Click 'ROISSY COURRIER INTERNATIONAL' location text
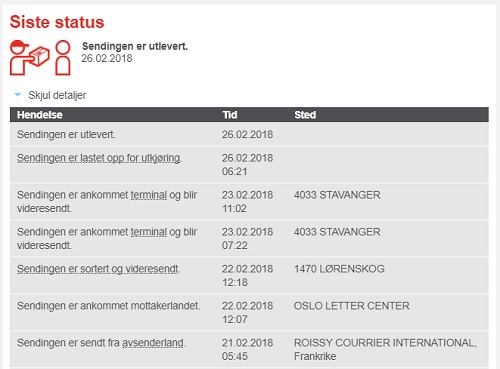 385,343
